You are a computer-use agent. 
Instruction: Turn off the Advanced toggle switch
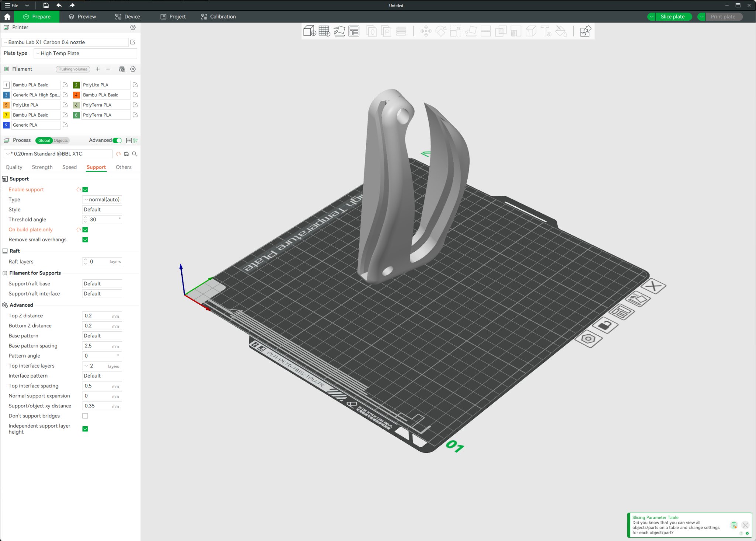tap(117, 140)
